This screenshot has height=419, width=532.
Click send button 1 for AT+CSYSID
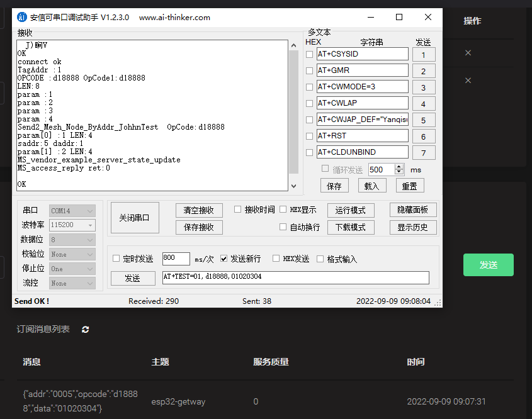point(424,55)
